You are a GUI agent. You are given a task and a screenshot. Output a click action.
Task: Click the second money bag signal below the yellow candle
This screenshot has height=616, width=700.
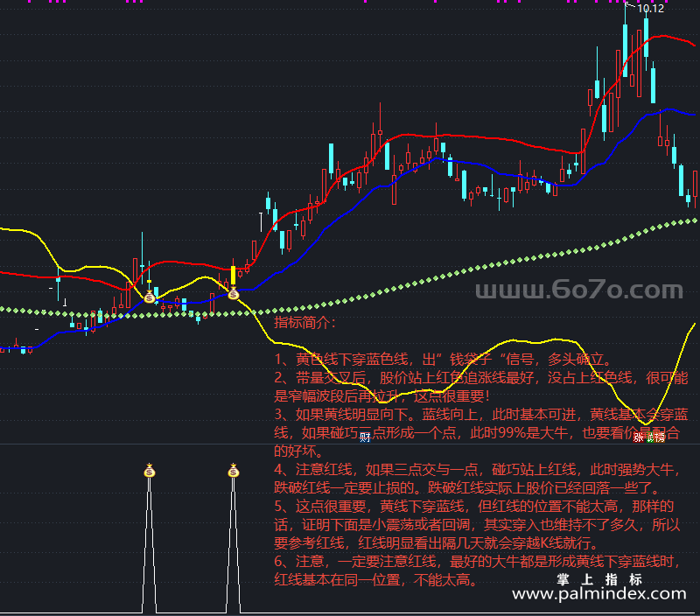[233, 293]
